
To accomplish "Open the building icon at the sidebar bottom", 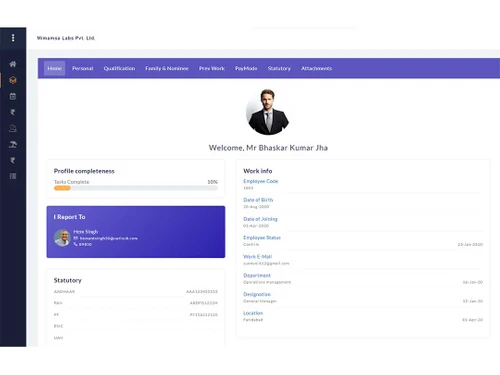I will (13, 176).
